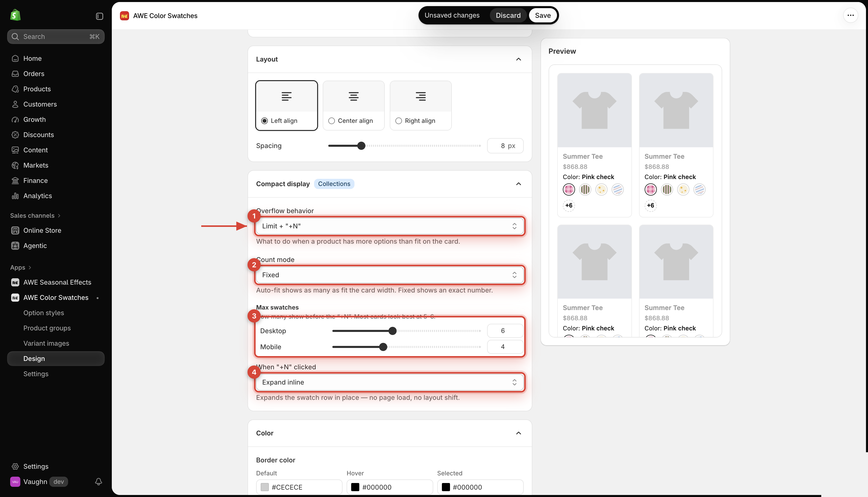This screenshot has width=868, height=497.
Task: Click the Home icon in sidebar
Action: point(15,58)
